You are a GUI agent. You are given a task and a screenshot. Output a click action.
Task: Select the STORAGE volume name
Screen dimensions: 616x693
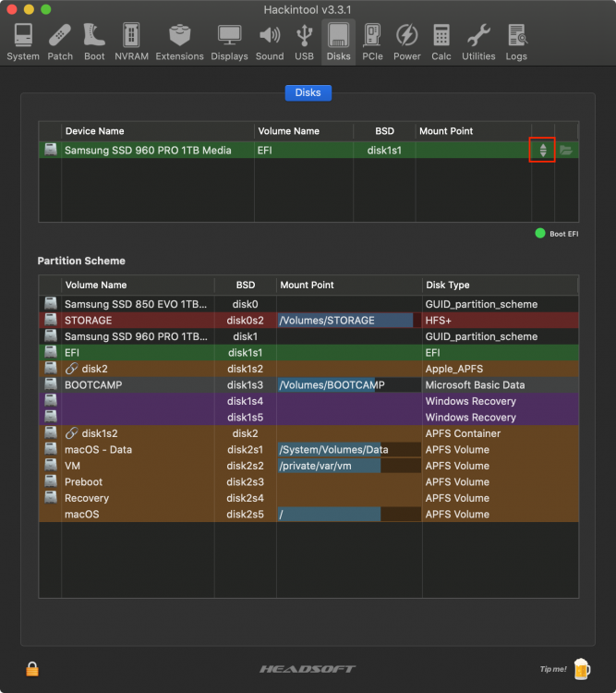[89, 321]
